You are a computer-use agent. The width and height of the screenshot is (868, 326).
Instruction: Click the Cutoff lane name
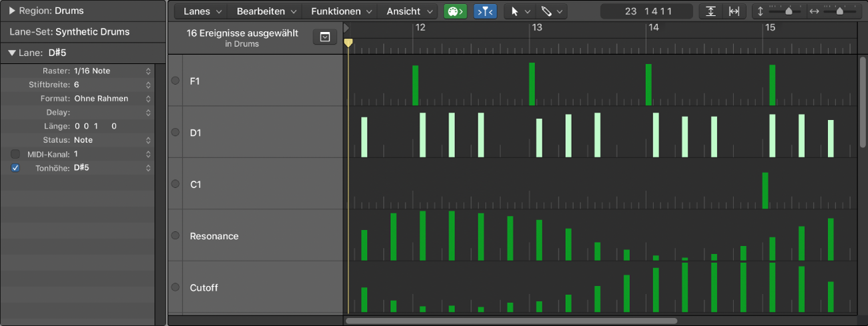204,288
